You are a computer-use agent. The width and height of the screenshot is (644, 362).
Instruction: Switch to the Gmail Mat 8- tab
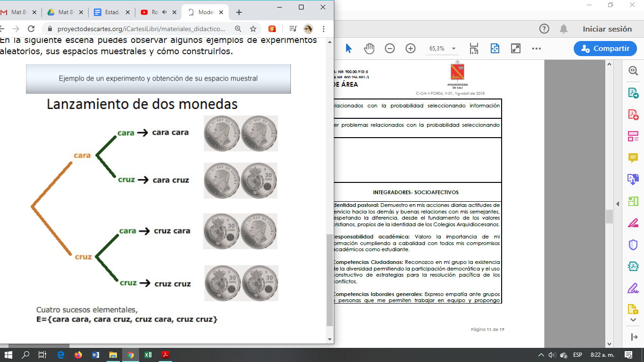(x=17, y=12)
